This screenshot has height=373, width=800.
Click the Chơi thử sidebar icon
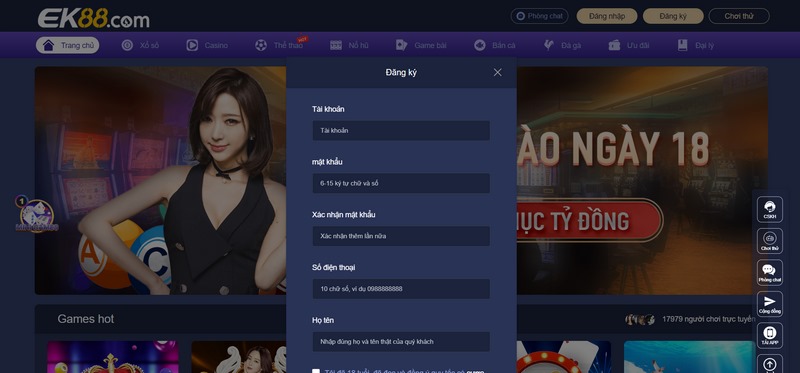click(x=769, y=241)
